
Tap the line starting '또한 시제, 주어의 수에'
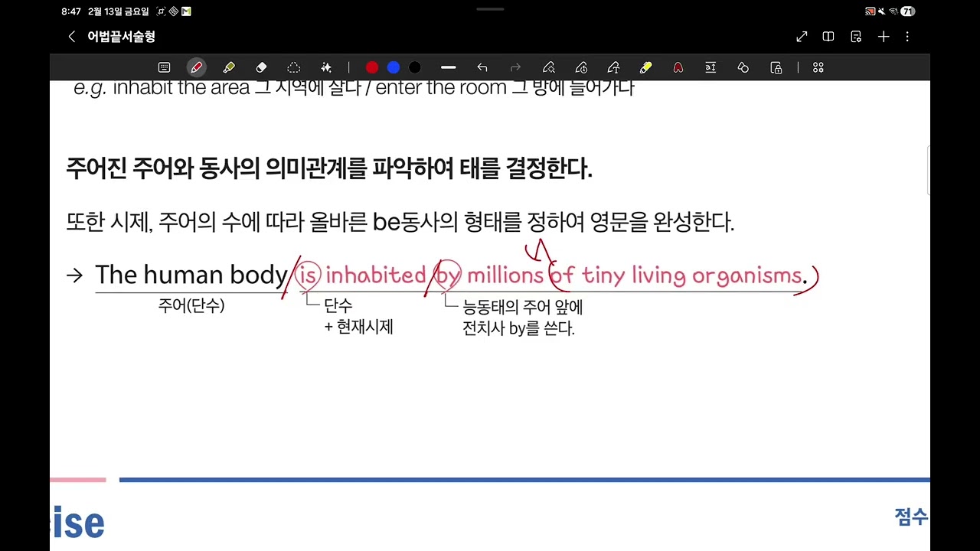(400, 223)
